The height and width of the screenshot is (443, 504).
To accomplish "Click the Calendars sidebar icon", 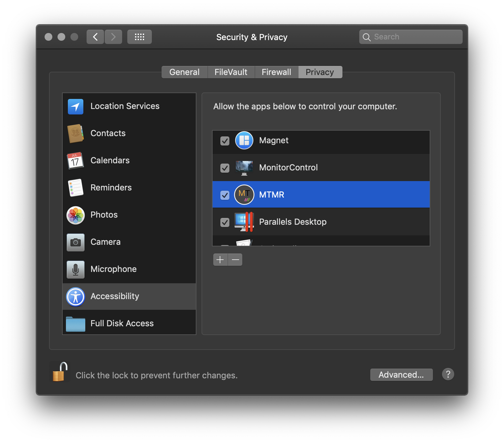I will coord(75,161).
